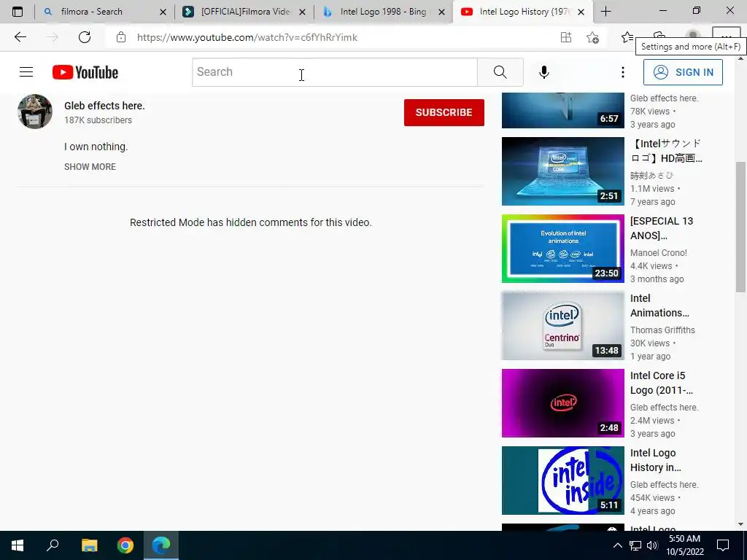Viewport: 747px width, 560px height.
Task: Open the network status tray icon
Action: pos(635,545)
